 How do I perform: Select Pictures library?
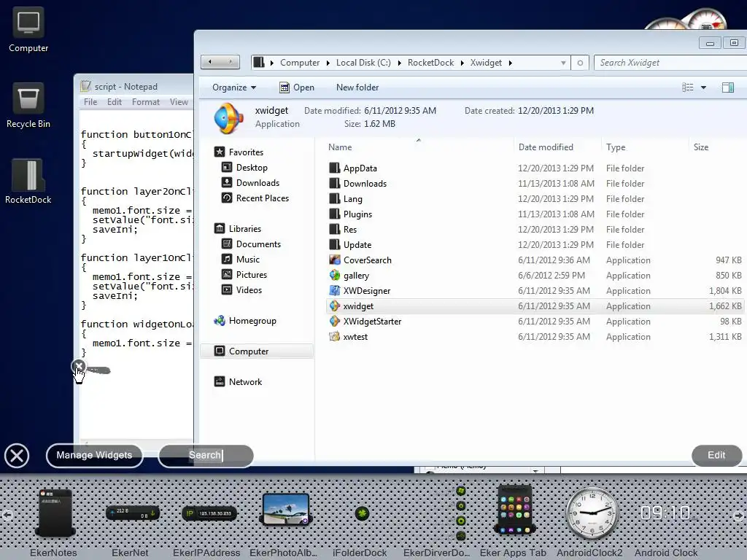click(x=251, y=275)
